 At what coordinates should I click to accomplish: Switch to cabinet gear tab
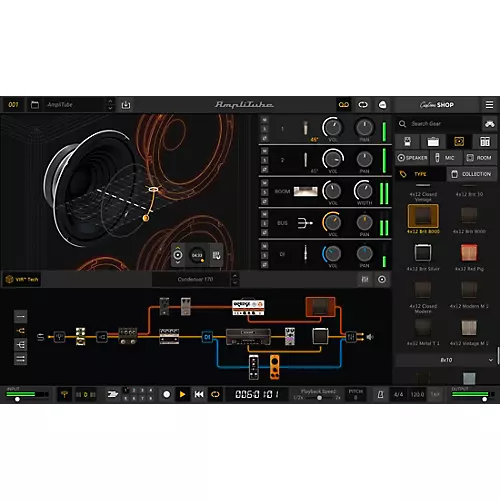[x=459, y=142]
